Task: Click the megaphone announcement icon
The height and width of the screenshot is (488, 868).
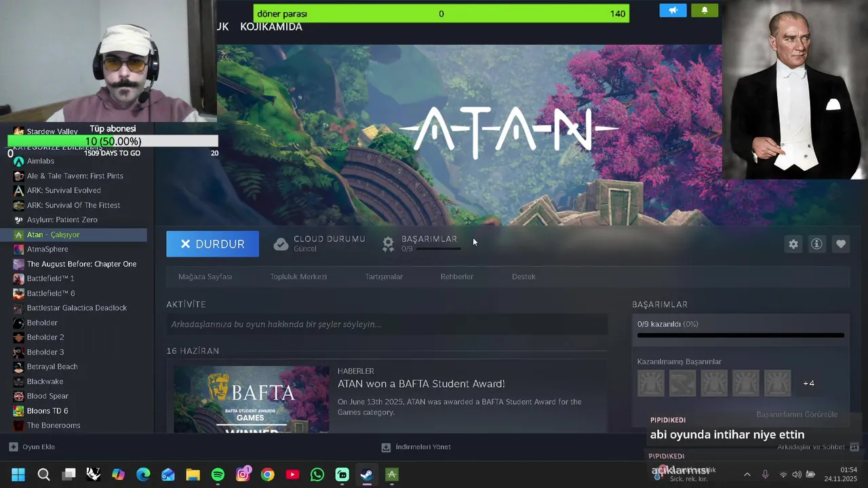Action: [673, 10]
